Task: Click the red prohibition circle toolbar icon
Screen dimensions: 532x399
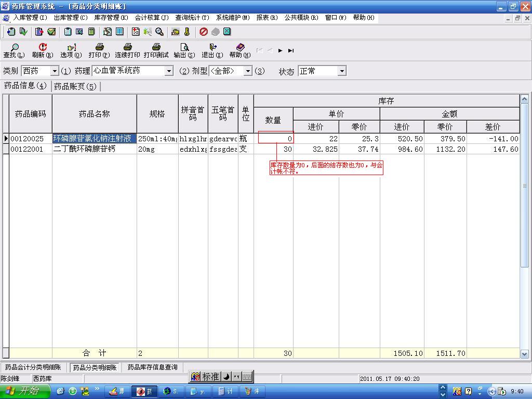Action: 203,32
